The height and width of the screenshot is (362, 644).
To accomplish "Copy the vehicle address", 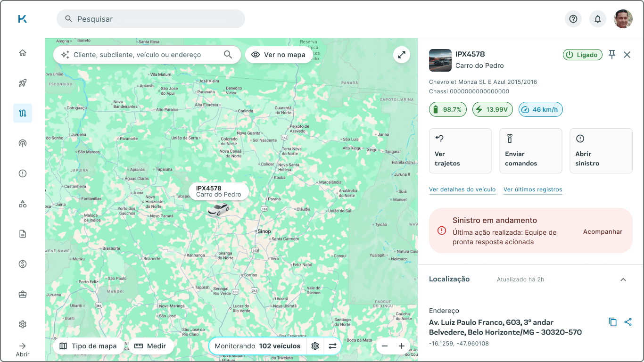I will 612,322.
